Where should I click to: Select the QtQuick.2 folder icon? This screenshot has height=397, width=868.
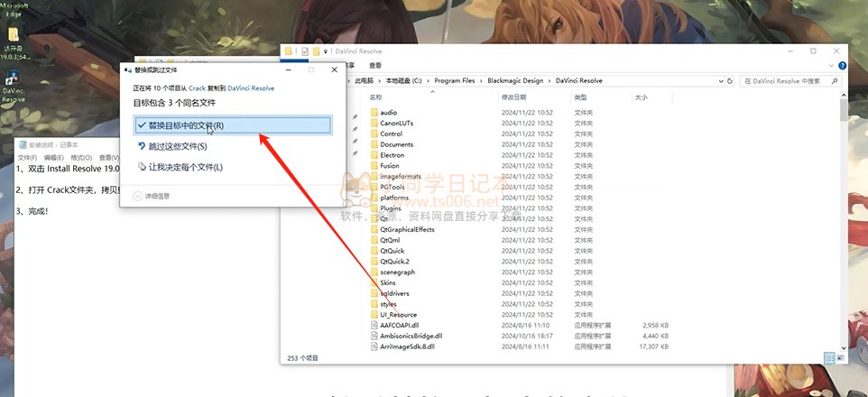pos(374,262)
